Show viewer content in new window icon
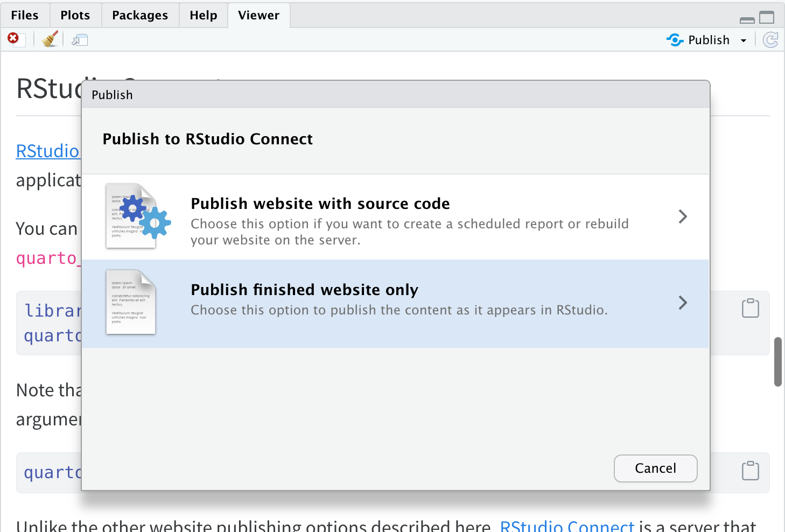Image resolution: width=785 pixels, height=532 pixels. [x=80, y=40]
